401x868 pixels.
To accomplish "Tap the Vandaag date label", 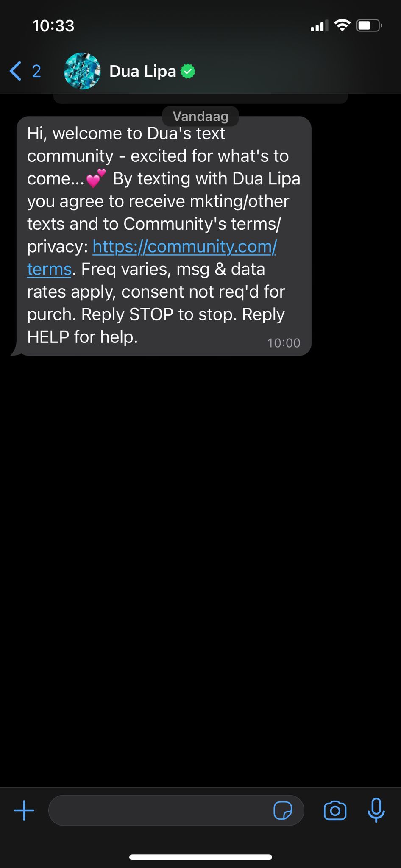I will pyautogui.click(x=200, y=116).
